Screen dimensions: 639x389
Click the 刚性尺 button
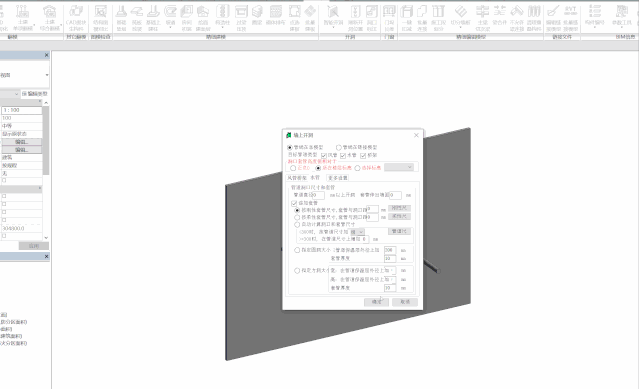399,208
